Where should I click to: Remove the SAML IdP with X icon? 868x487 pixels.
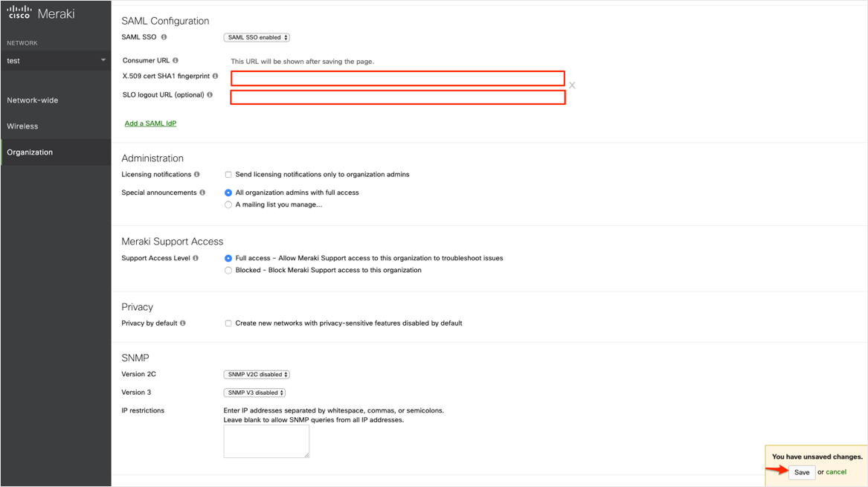point(572,86)
